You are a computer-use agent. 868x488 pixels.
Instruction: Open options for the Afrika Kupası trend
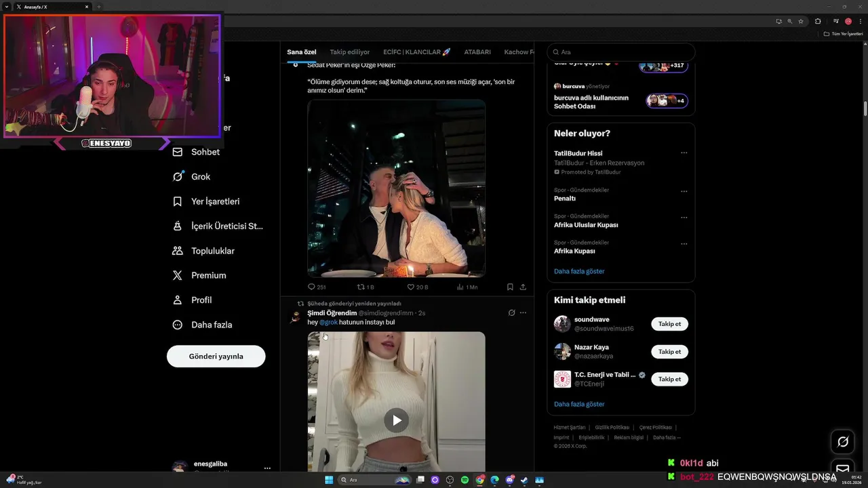(684, 243)
